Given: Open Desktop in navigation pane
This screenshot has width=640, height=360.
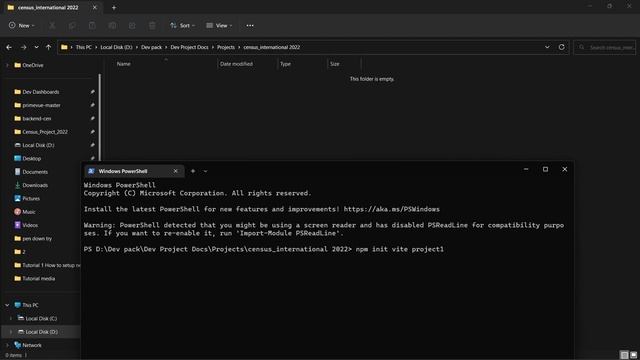Looking at the screenshot, I should [31, 159].
